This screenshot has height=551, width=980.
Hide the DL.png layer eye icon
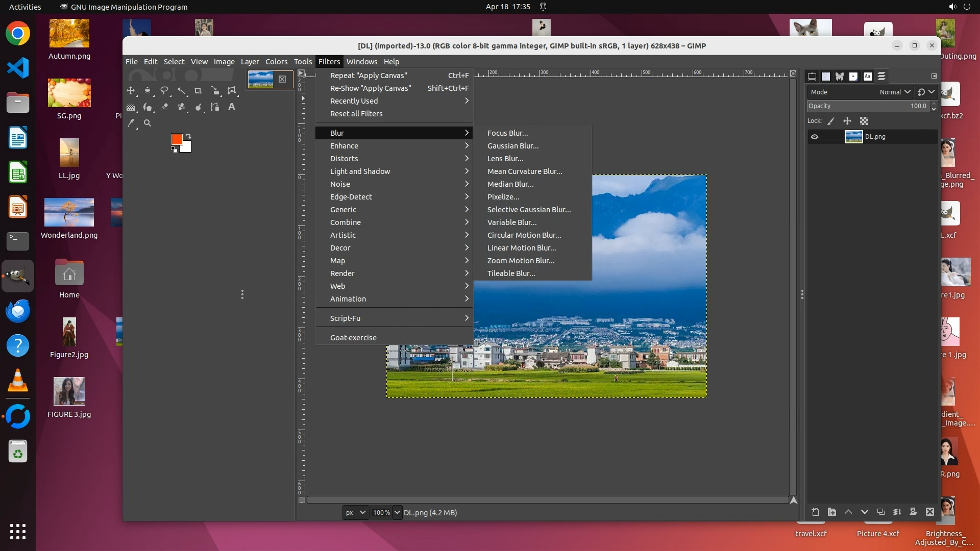tap(815, 137)
